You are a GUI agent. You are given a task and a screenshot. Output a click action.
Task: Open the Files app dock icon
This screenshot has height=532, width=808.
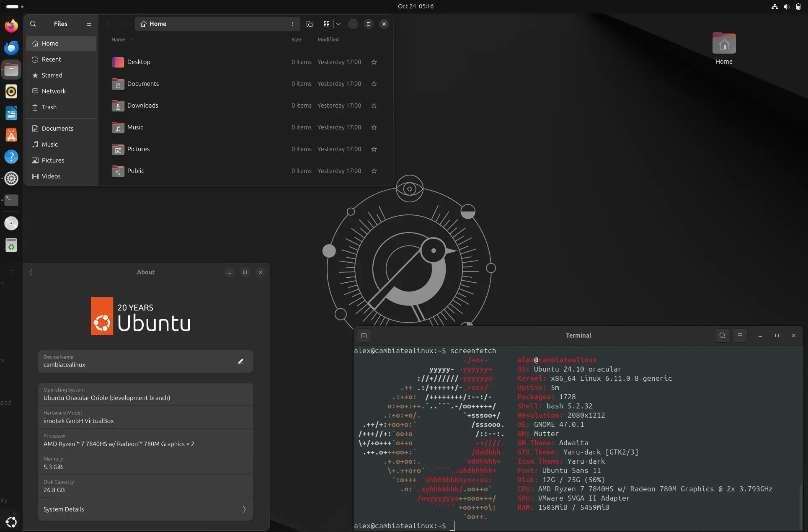[x=11, y=70]
